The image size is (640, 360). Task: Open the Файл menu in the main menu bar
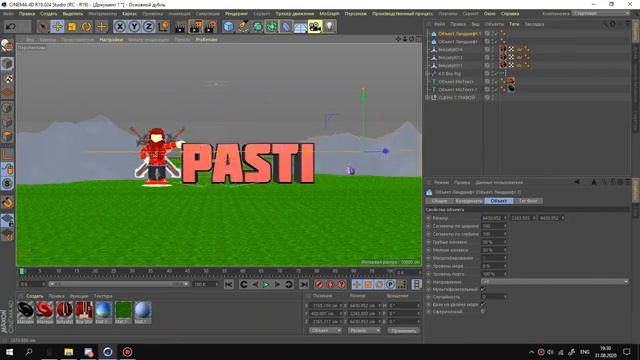[8, 13]
